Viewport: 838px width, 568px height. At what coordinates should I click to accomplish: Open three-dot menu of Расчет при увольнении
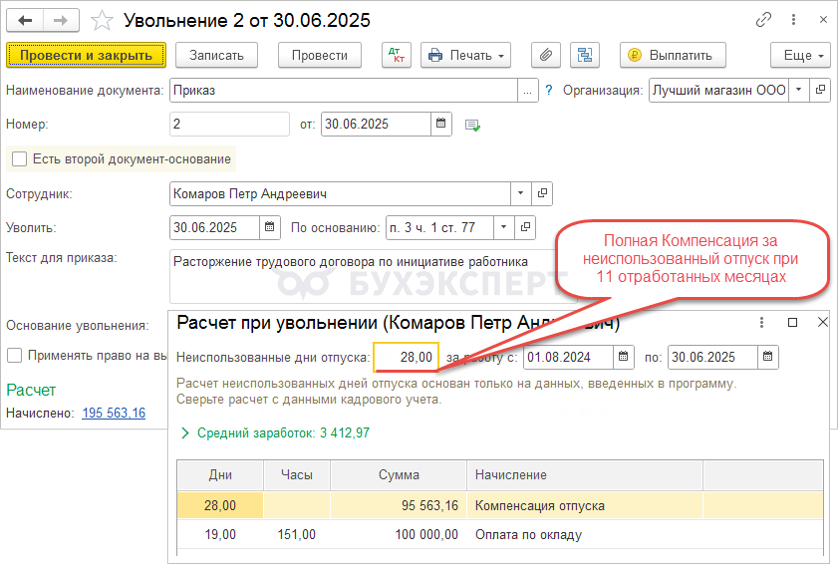pyautogui.click(x=762, y=322)
